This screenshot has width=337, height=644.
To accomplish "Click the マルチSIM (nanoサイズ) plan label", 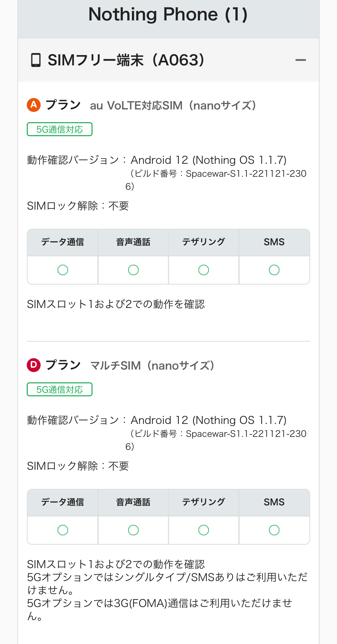I will 152,366.
